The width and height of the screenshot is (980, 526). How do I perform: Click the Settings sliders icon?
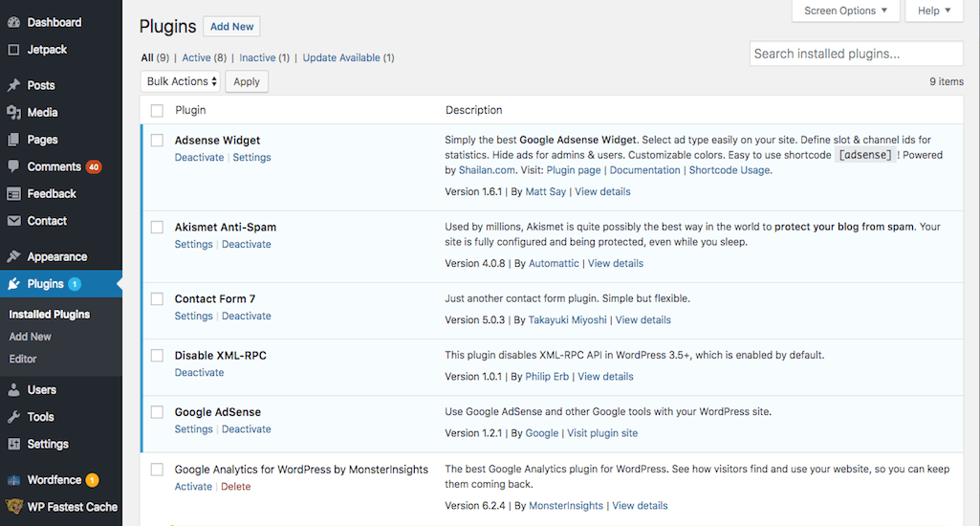pos(13,444)
